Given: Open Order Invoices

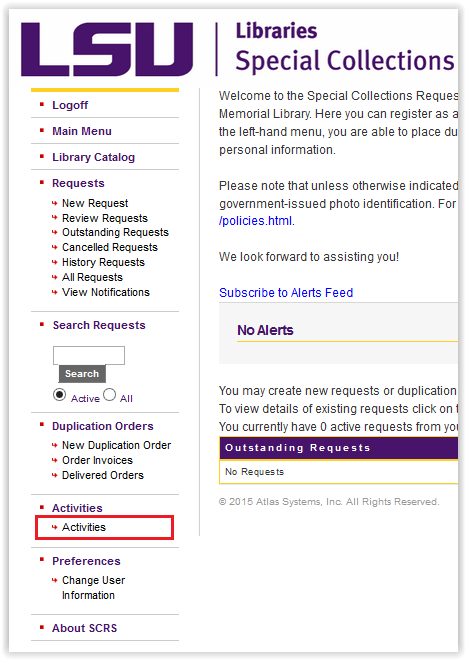Looking at the screenshot, I should point(97,460).
